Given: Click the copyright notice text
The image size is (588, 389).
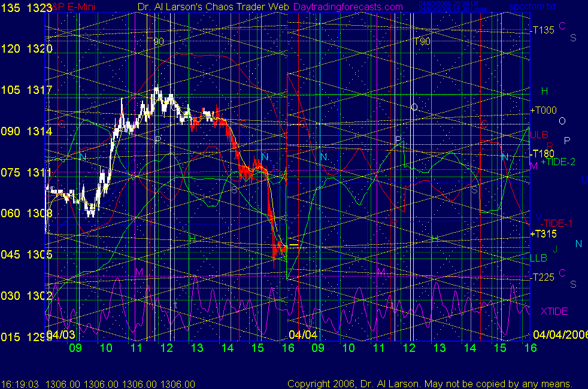Looking at the screenshot, I should click(430, 384).
